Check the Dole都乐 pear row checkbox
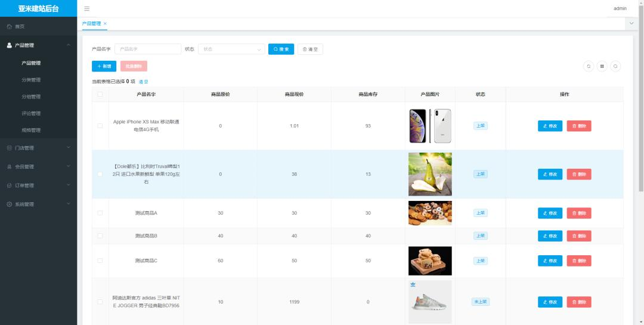The width and height of the screenshot is (644, 325). [100, 174]
